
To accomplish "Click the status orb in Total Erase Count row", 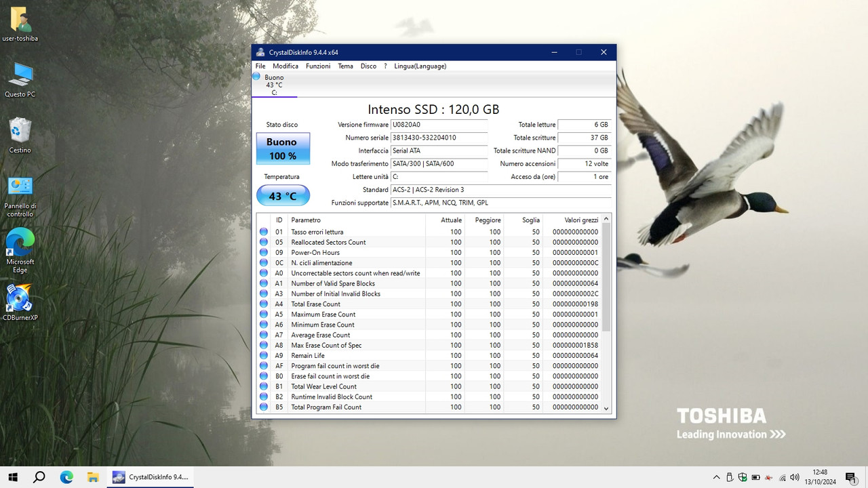I will [264, 304].
